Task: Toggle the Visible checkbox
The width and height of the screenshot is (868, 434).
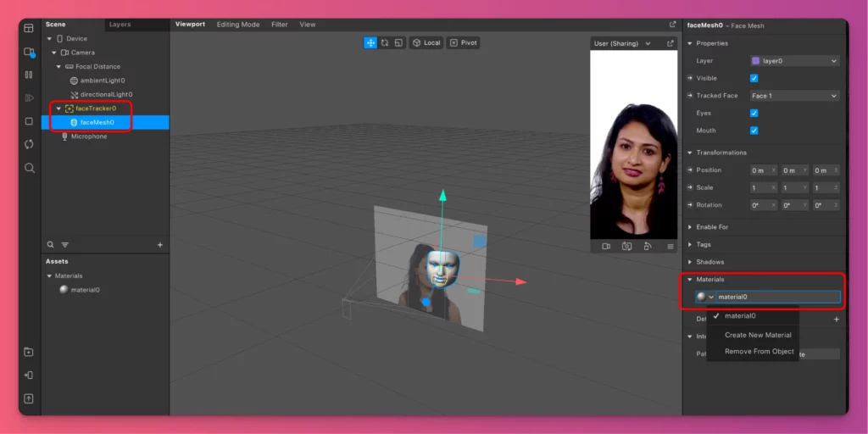Action: (754, 78)
